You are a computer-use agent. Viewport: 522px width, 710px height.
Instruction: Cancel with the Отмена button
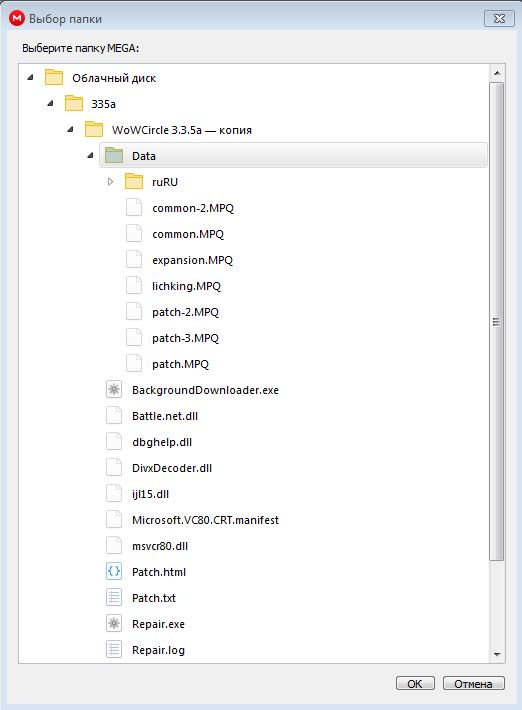474,683
